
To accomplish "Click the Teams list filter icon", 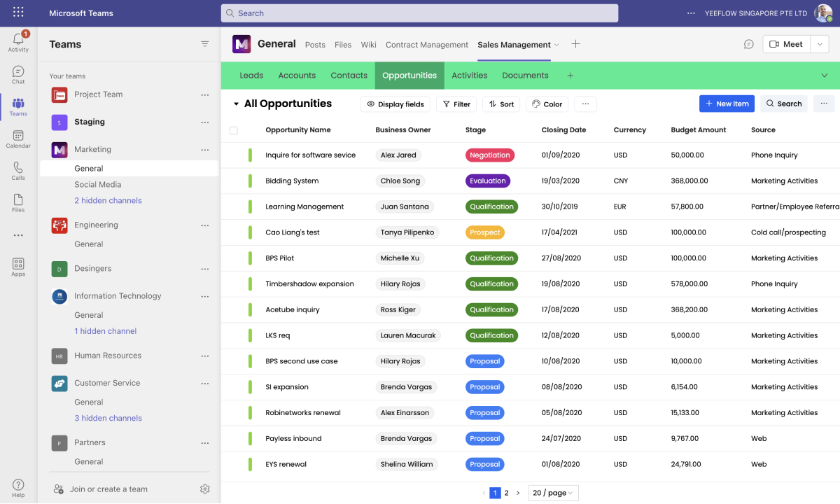I will [x=205, y=44].
